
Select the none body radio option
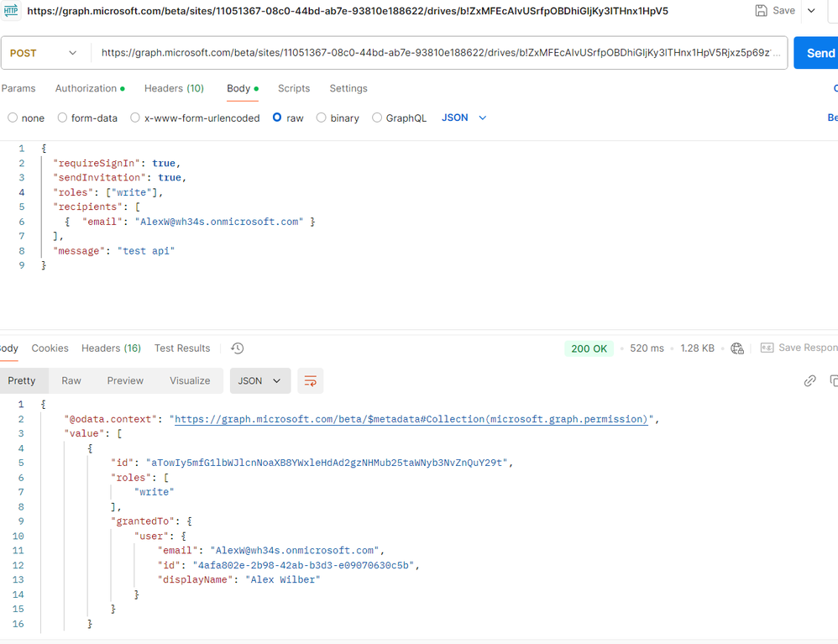[13, 118]
